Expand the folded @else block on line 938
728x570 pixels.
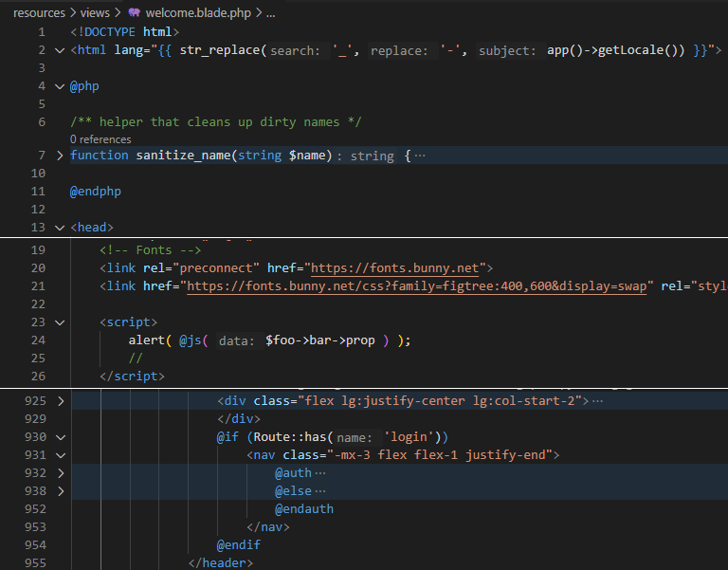pos(61,491)
